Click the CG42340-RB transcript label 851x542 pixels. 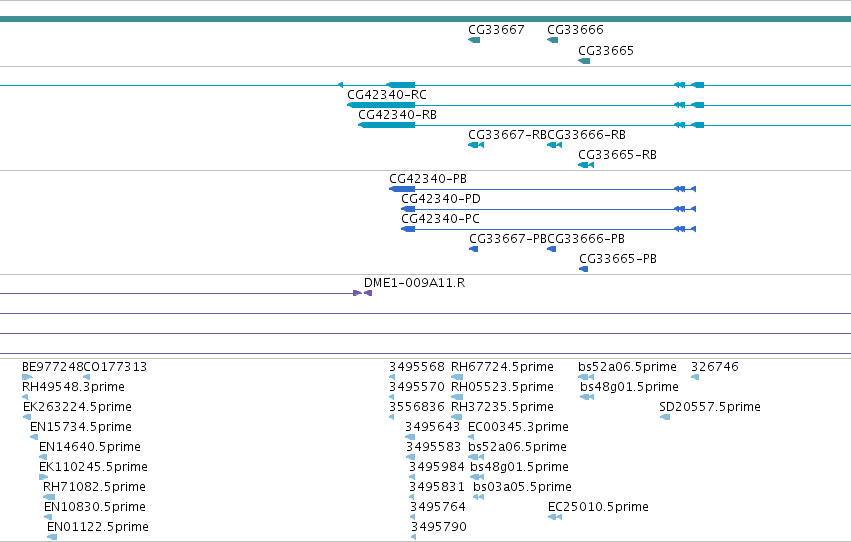[x=397, y=115]
